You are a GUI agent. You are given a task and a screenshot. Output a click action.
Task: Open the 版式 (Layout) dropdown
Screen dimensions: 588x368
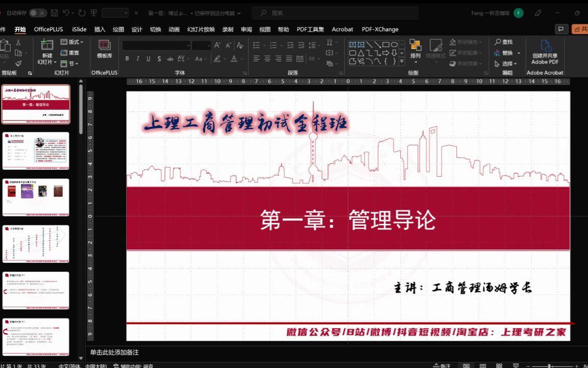[x=72, y=42]
